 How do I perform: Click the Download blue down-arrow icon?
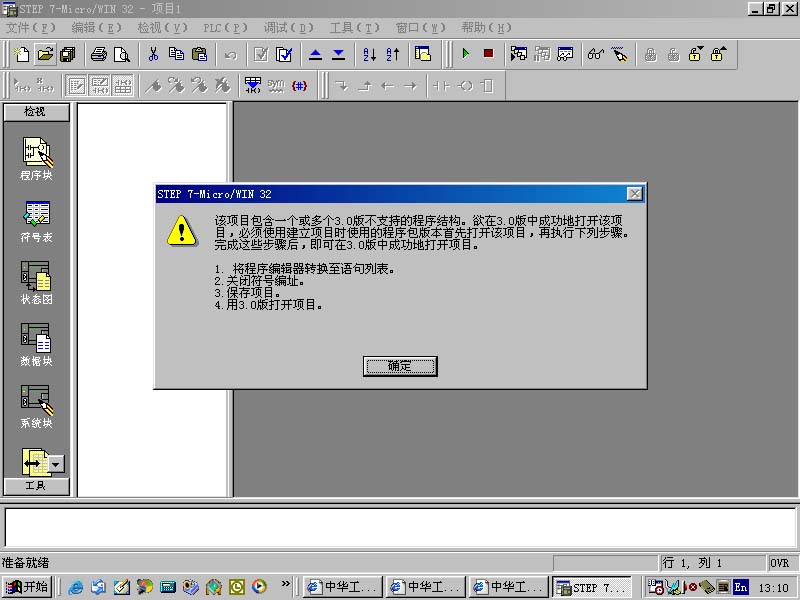click(338, 54)
